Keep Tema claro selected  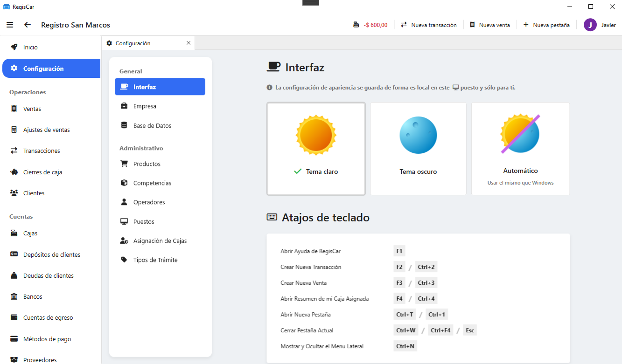316,148
